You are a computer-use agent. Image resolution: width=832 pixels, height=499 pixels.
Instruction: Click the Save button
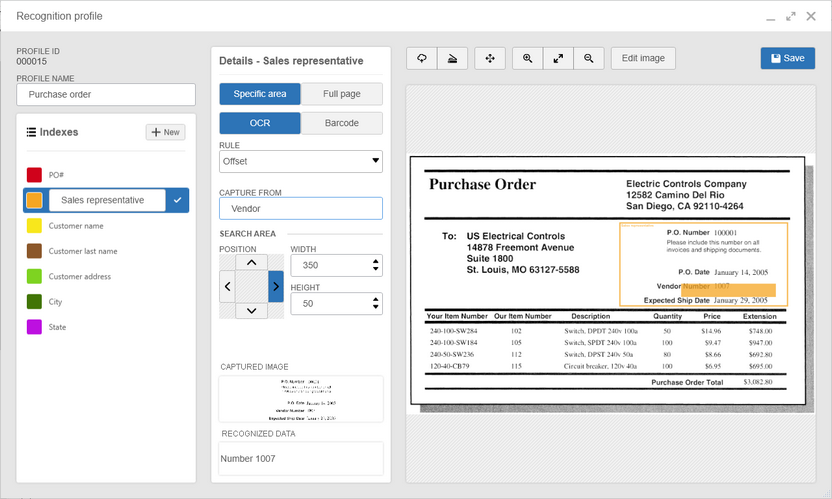tap(787, 58)
